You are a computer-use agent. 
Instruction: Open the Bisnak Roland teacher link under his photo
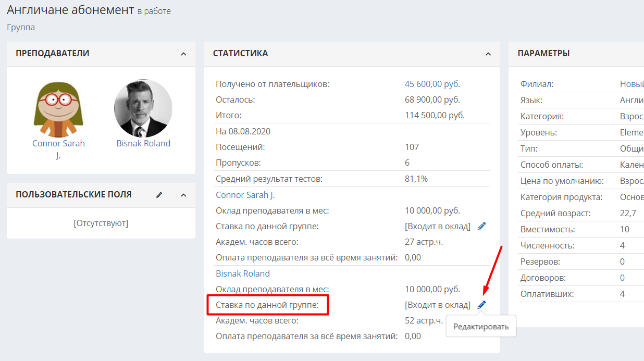click(x=143, y=143)
